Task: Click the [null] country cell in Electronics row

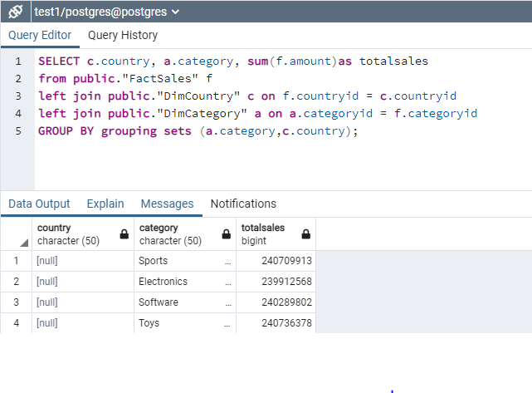Action: [x=83, y=281]
